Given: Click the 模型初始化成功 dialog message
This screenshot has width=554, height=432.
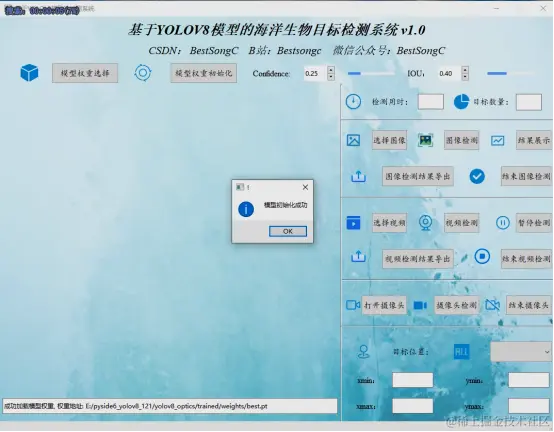Looking at the screenshot, I should [285, 205].
